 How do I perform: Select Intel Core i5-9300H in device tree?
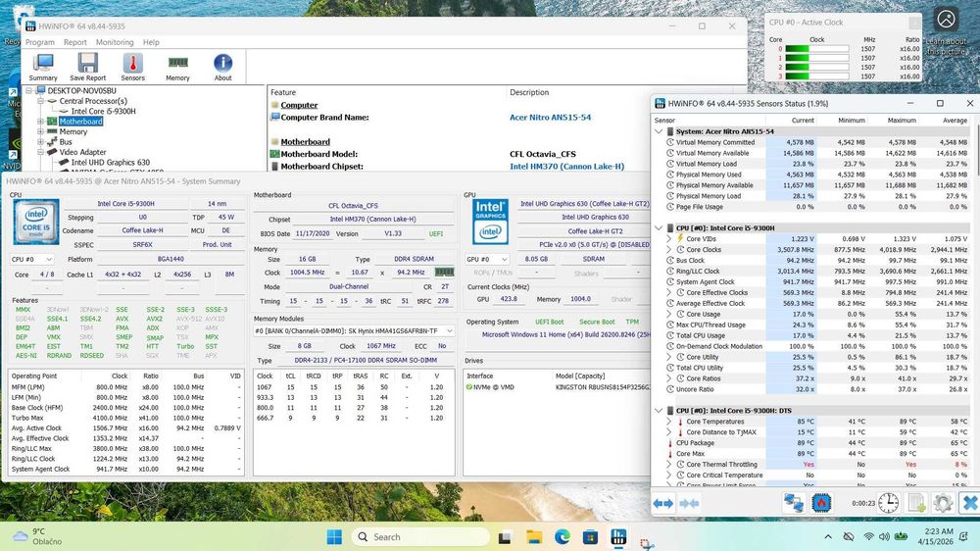[x=103, y=112]
